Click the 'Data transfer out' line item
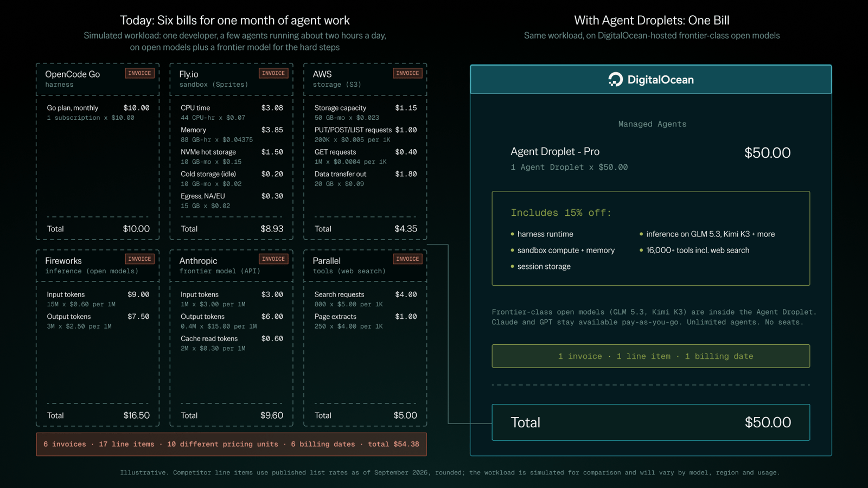868x488 pixels. tap(366, 178)
